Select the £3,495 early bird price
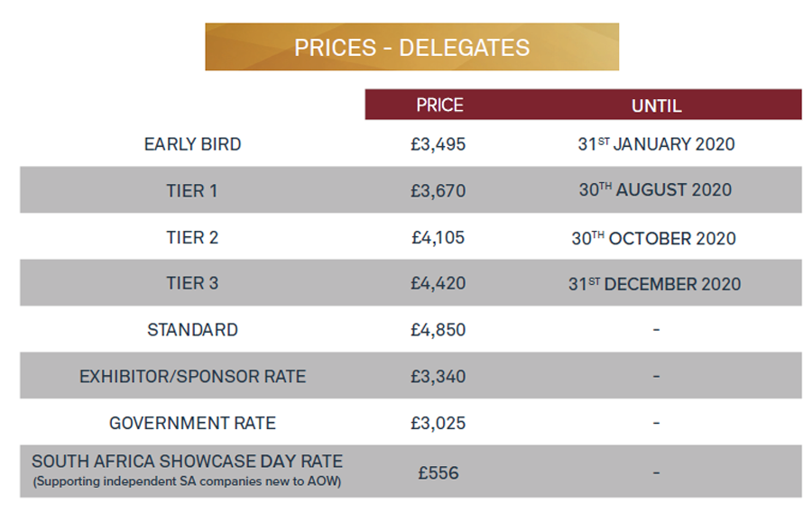The image size is (812, 513). click(438, 144)
